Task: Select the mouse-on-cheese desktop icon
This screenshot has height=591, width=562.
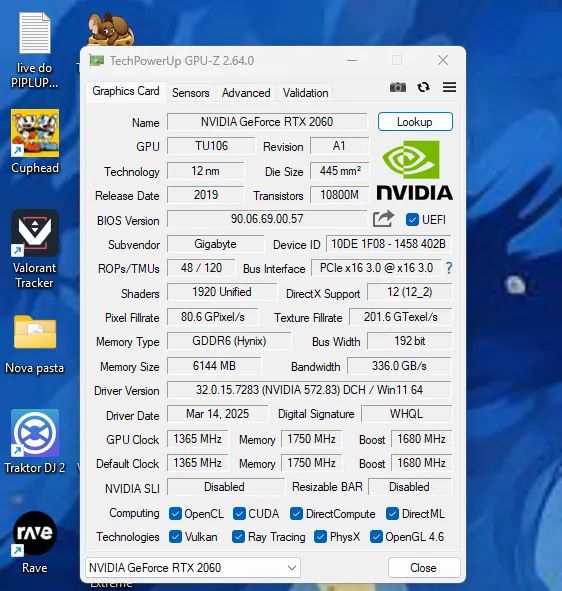Action: (x=110, y=29)
